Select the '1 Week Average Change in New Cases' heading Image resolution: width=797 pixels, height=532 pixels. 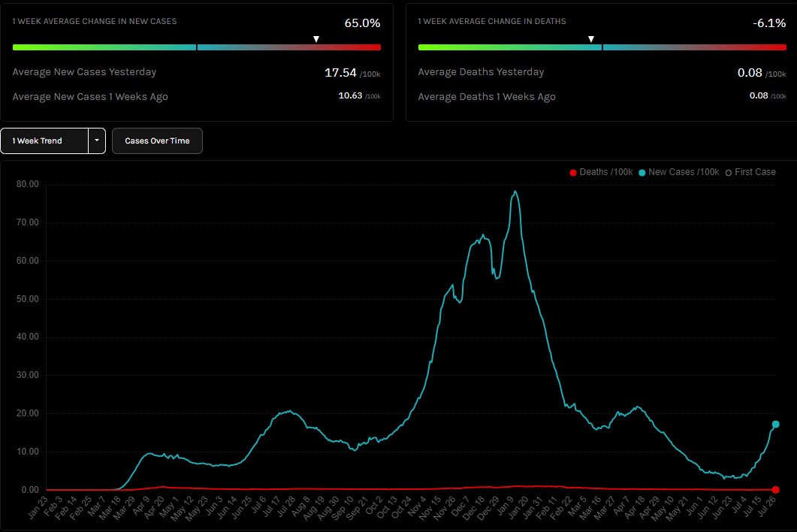pyautogui.click(x=95, y=21)
